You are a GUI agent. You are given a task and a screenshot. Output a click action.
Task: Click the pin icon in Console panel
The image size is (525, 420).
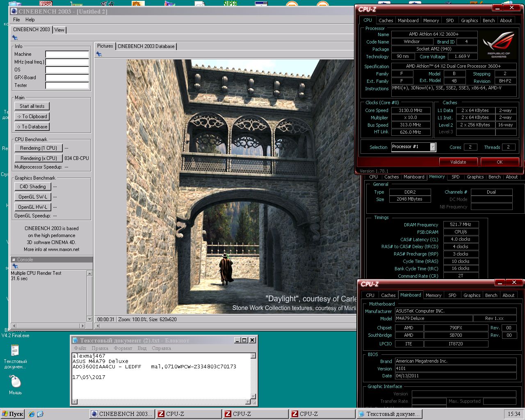[15, 266]
